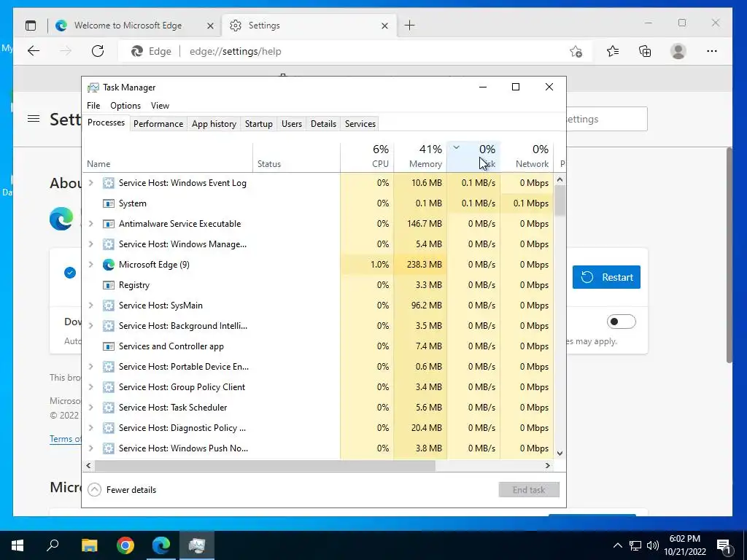Open File Explorer from taskbar
This screenshot has height=560, width=747.
[x=89, y=545]
